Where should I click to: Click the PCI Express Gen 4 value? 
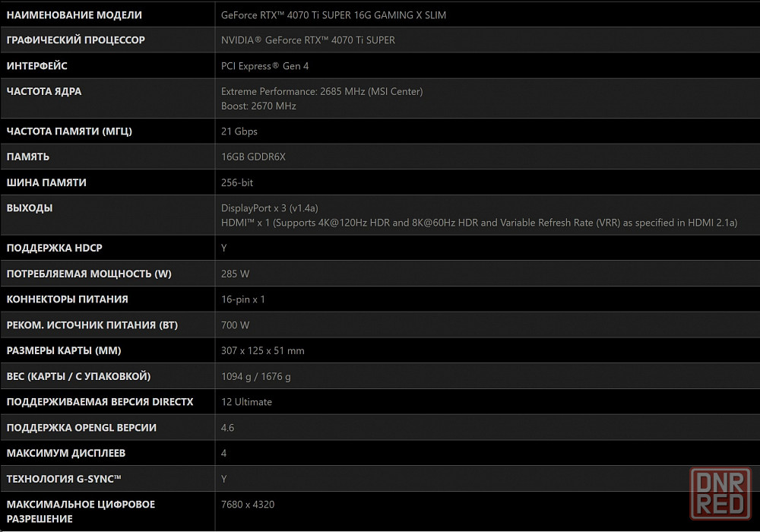(264, 66)
